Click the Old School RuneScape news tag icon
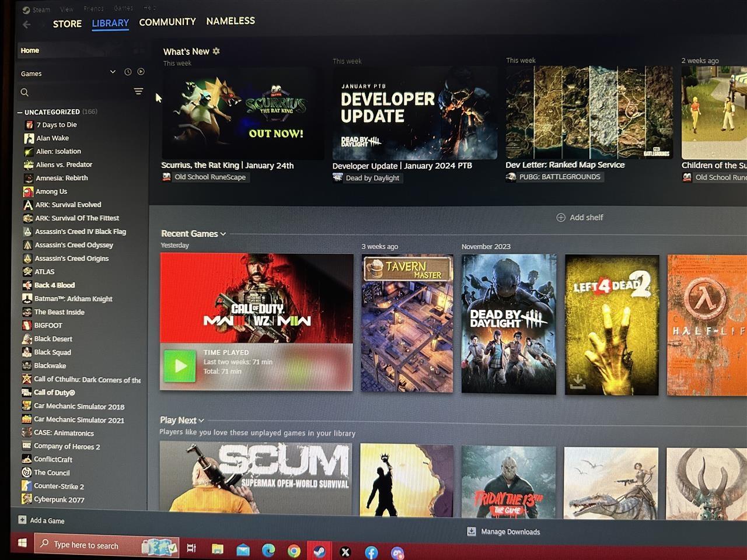The height and width of the screenshot is (560, 747). [167, 177]
